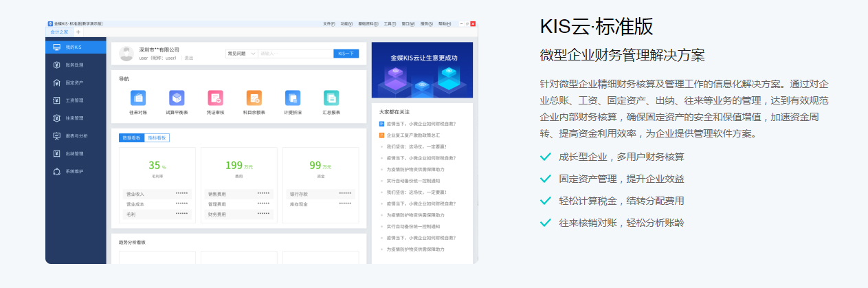This screenshot has height=288, width=868.
Task: Click the 银行存款 row
Action: pyautogui.click(x=320, y=194)
